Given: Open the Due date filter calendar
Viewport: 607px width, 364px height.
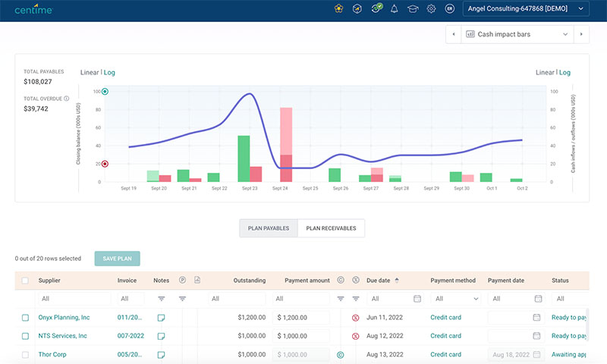Looking at the screenshot, I should click(417, 299).
